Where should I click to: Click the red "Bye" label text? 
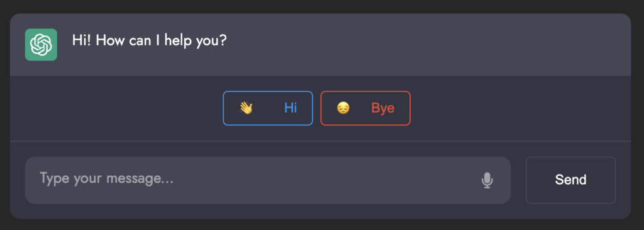pyautogui.click(x=383, y=108)
